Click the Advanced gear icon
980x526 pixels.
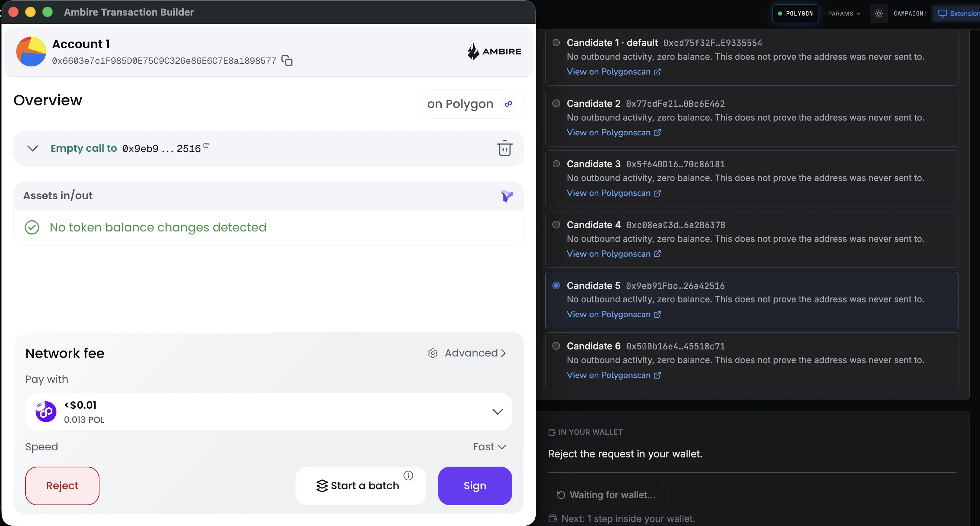pyautogui.click(x=432, y=353)
